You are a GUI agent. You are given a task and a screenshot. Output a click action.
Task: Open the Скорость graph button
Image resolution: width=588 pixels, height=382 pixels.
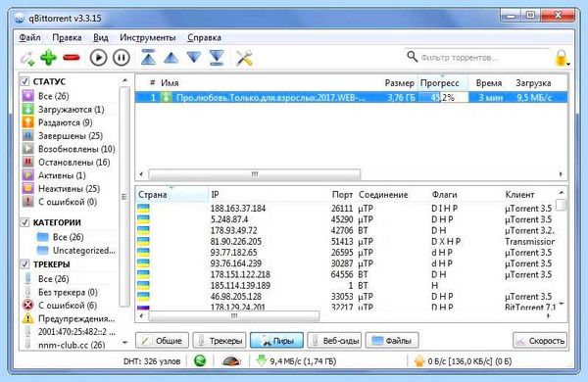tap(540, 341)
